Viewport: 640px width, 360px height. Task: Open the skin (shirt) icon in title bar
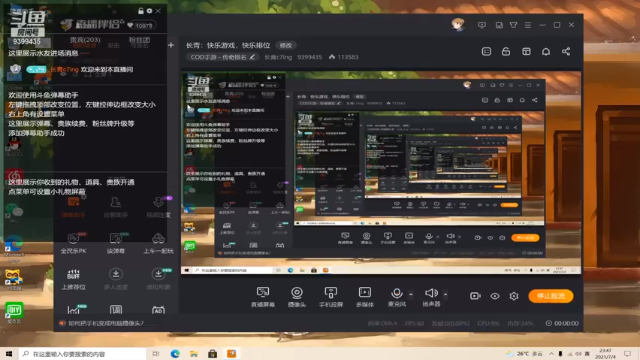pos(513,25)
